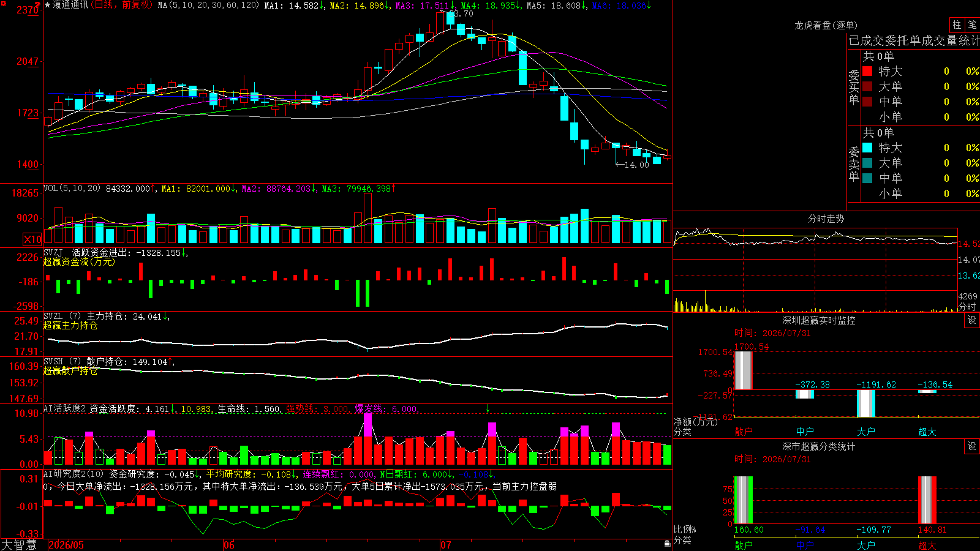Select 超大 category in 深市超赢分类统计
Image resolution: width=980 pixels, height=551 pixels.
click(x=927, y=545)
